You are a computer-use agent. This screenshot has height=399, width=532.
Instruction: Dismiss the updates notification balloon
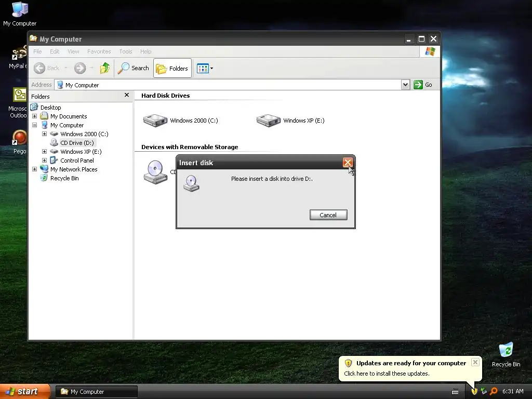(x=475, y=362)
